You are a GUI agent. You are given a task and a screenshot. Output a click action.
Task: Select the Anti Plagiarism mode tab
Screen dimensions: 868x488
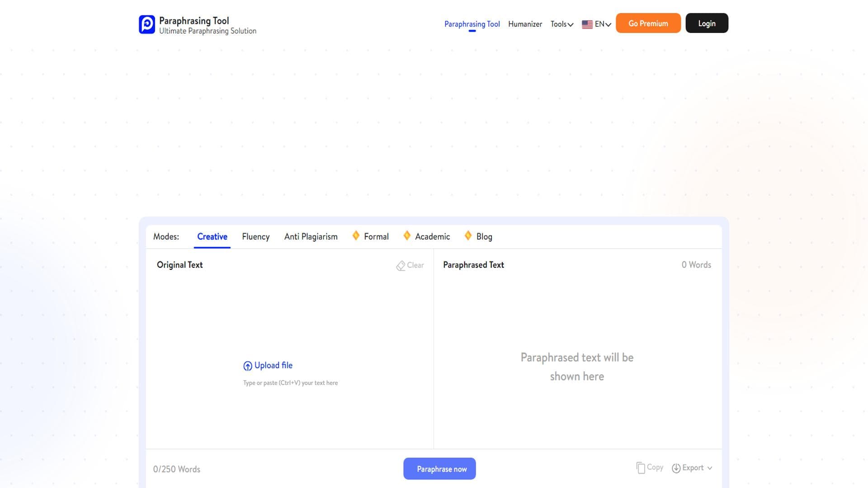click(x=311, y=237)
